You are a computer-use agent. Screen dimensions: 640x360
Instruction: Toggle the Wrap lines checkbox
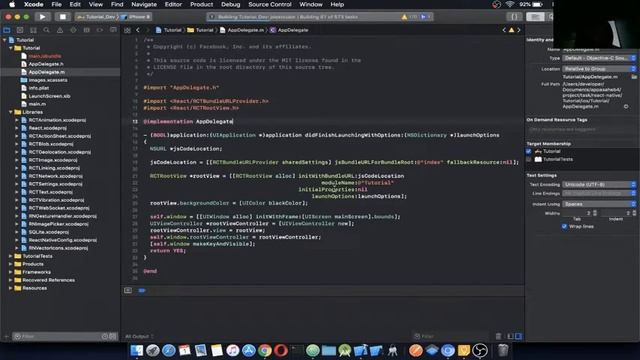(x=564, y=227)
